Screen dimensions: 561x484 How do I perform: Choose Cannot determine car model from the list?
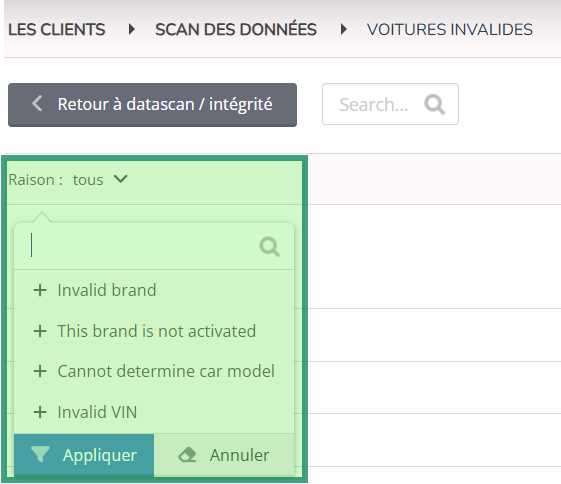(154, 371)
